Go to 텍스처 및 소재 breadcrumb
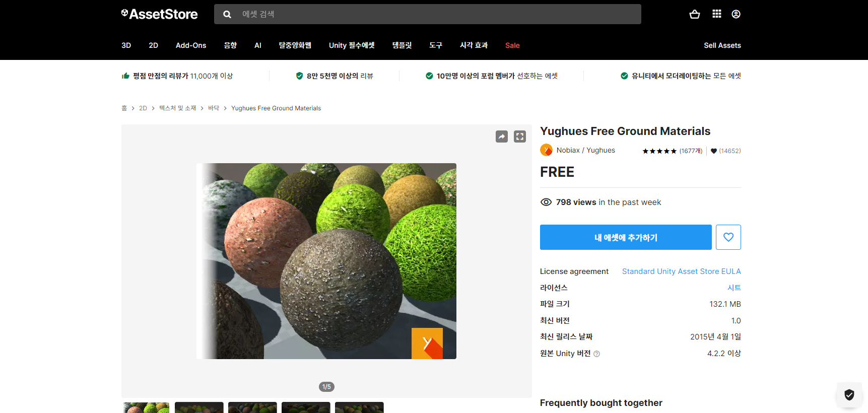The width and height of the screenshot is (868, 413). [x=178, y=108]
